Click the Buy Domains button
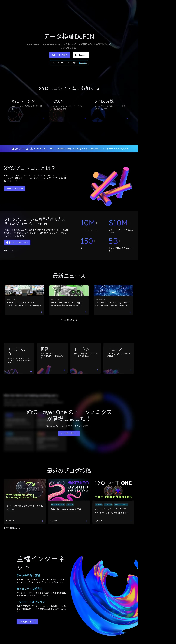Image resolution: width=176 pixels, height=644 pixels. point(81,55)
